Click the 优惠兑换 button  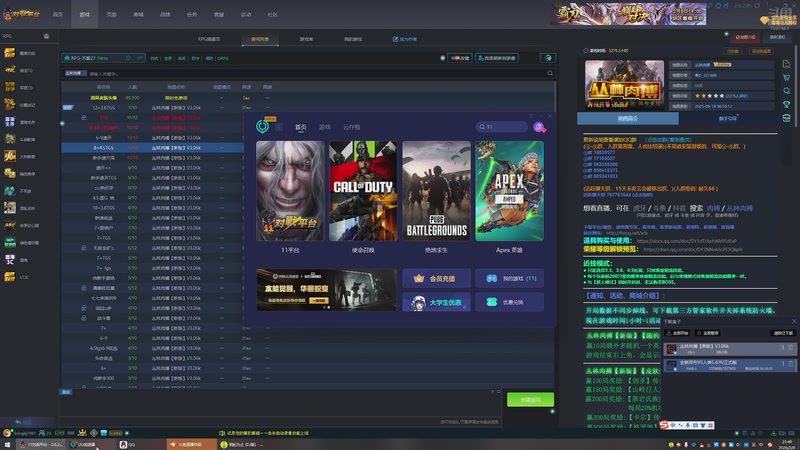point(509,302)
